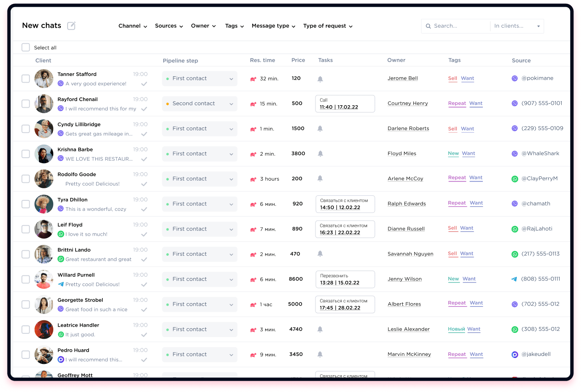Expand the Second contact pipeline dropdown

[x=200, y=104]
